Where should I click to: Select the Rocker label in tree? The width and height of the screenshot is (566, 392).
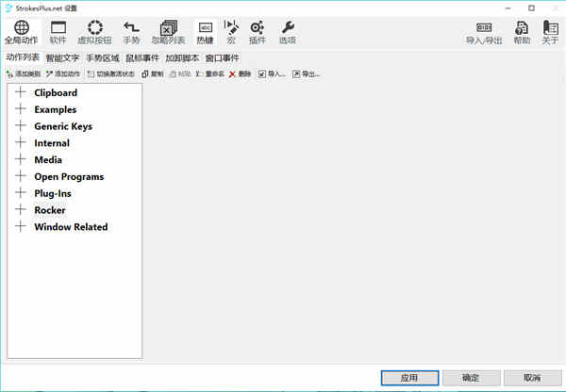50,210
